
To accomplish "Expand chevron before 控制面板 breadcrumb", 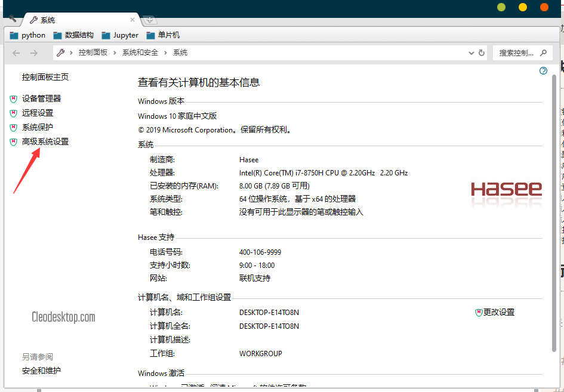I will 71,53.
